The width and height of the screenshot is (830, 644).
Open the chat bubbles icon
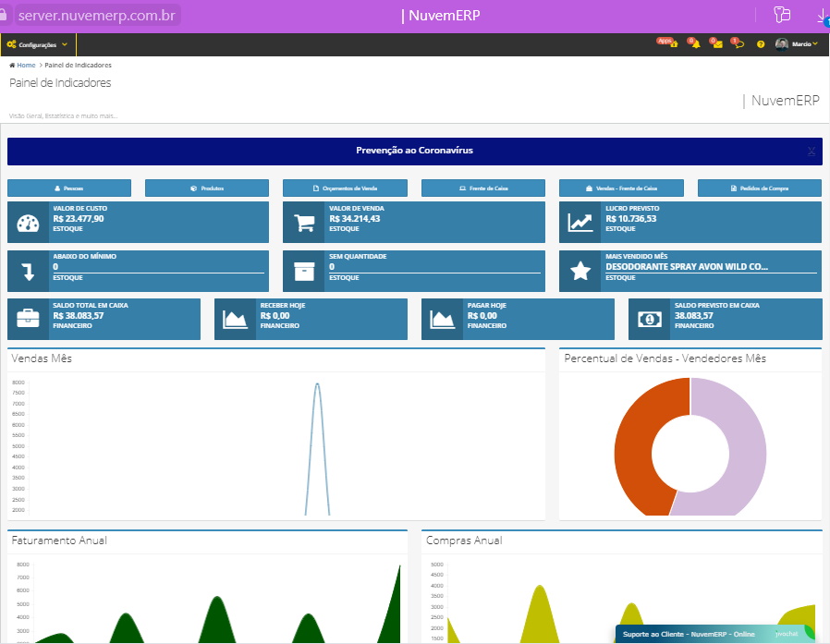click(738, 44)
